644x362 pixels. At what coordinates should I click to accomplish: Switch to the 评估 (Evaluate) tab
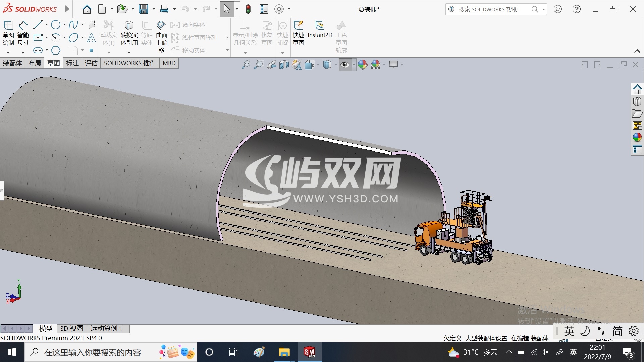pyautogui.click(x=91, y=63)
